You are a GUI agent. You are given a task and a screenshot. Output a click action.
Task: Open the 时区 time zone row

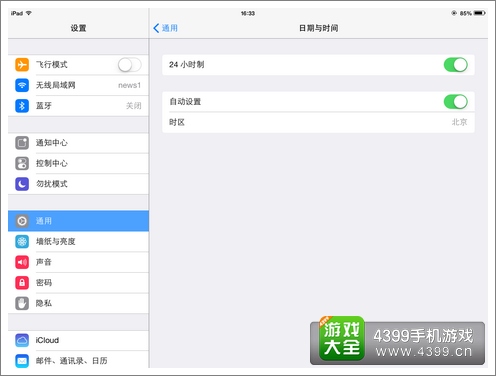click(318, 122)
